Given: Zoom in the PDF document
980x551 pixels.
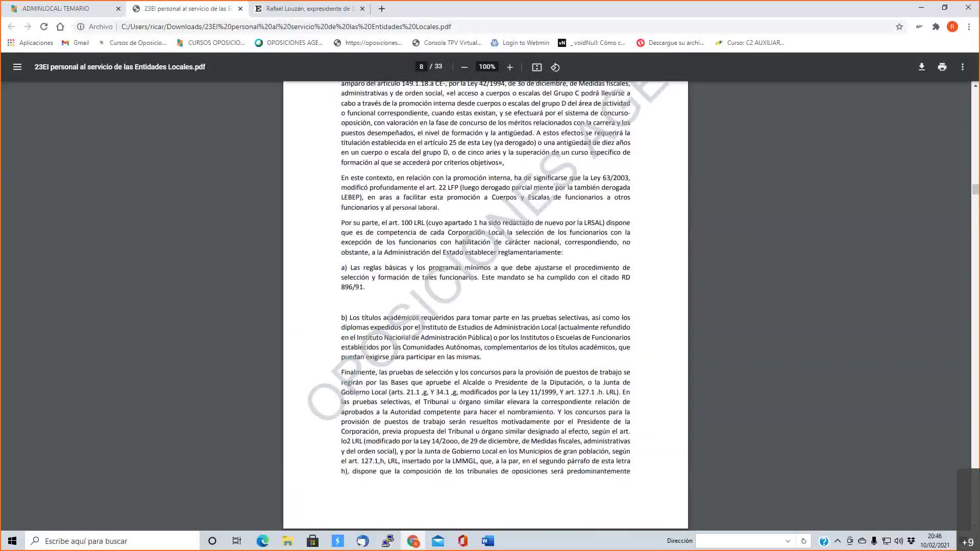Looking at the screenshot, I should [x=509, y=67].
